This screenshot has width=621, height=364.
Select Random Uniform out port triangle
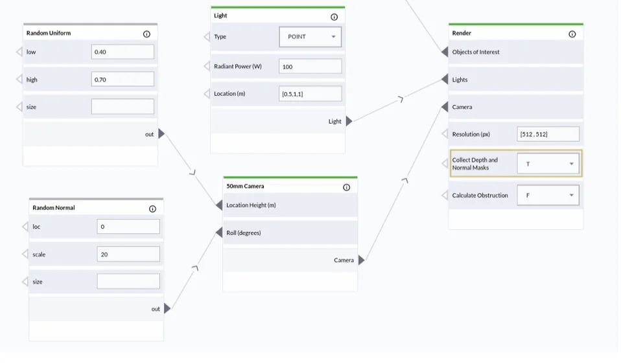tap(161, 133)
